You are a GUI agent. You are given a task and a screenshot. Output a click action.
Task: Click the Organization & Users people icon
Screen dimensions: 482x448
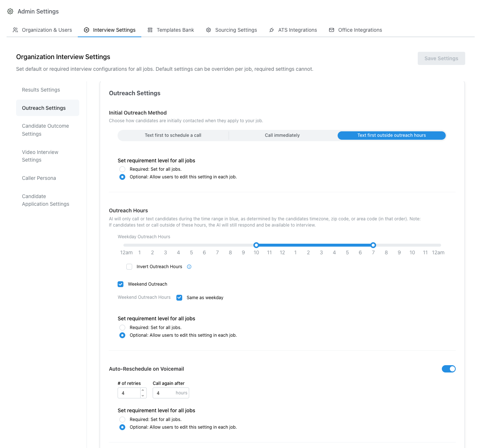[x=15, y=30]
